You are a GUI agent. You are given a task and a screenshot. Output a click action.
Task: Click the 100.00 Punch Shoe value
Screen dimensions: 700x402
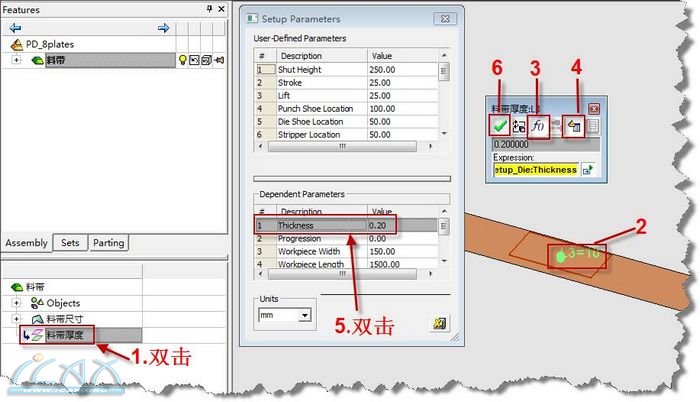coord(382,109)
